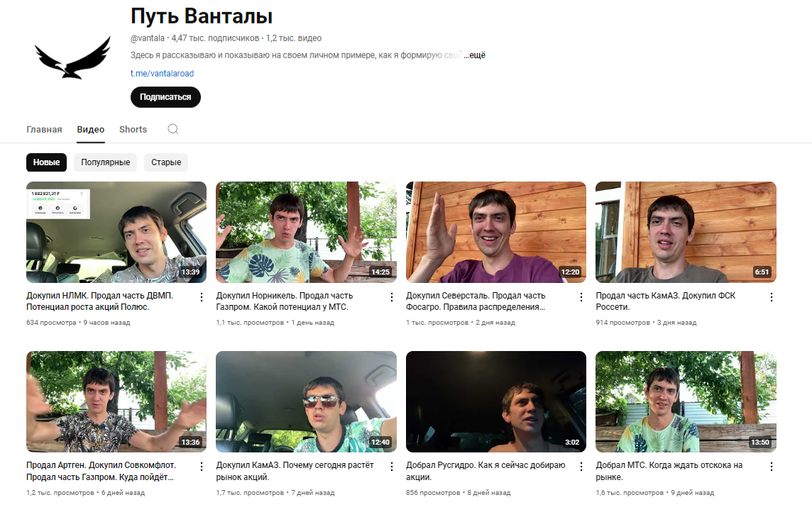
Task: Click text 1,7 тыс. просмотров 7 дней назад
Action: 275,493
